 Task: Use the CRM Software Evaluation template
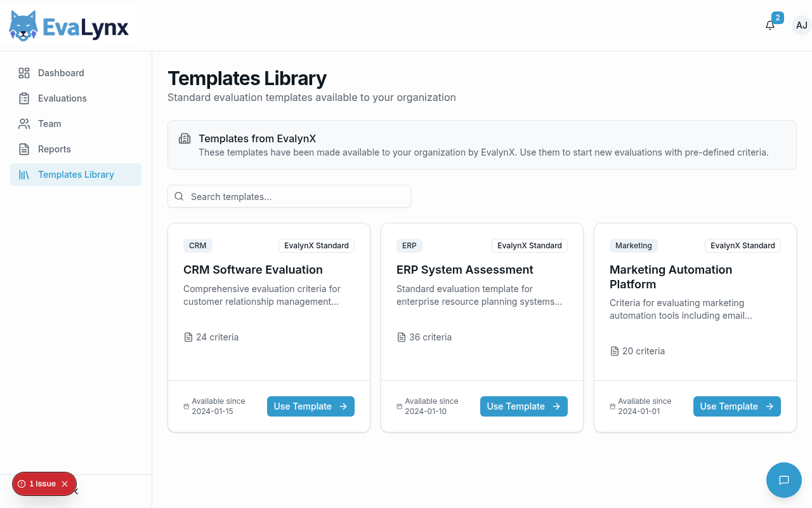pos(311,406)
